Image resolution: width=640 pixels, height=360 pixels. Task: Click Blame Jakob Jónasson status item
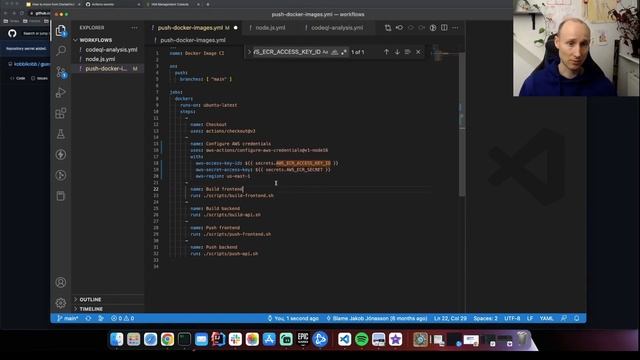coord(377,318)
